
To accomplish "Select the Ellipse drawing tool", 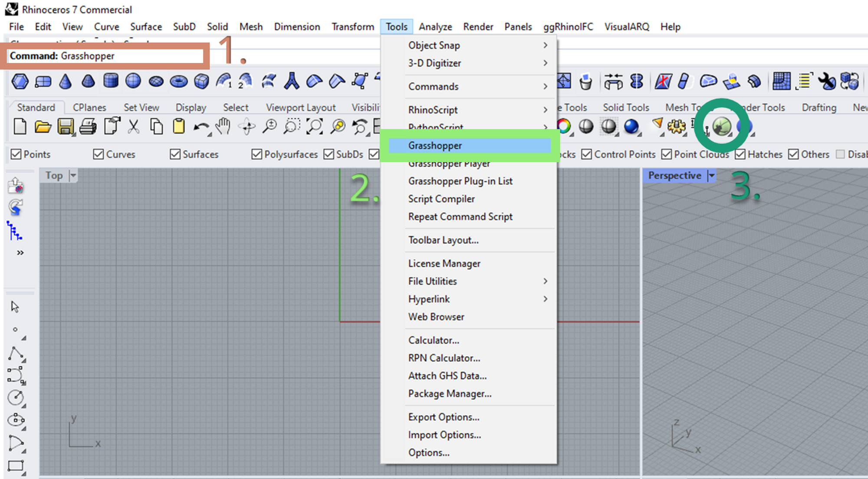I will coord(16,420).
